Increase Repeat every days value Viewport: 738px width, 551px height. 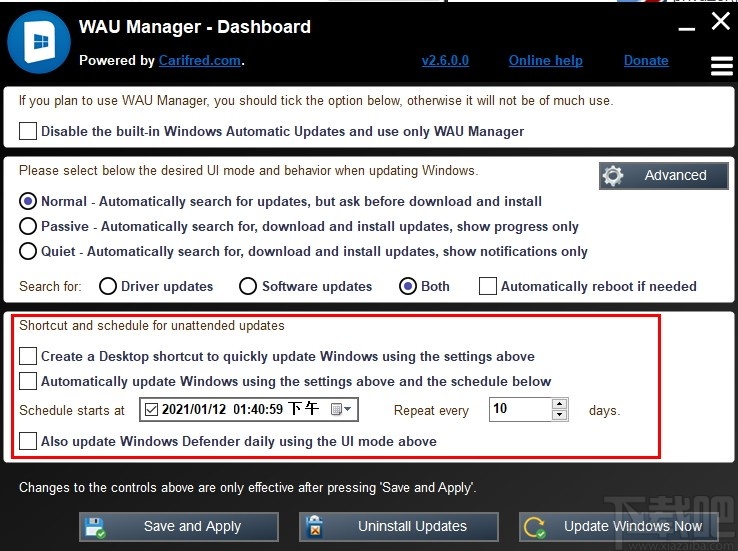(559, 404)
